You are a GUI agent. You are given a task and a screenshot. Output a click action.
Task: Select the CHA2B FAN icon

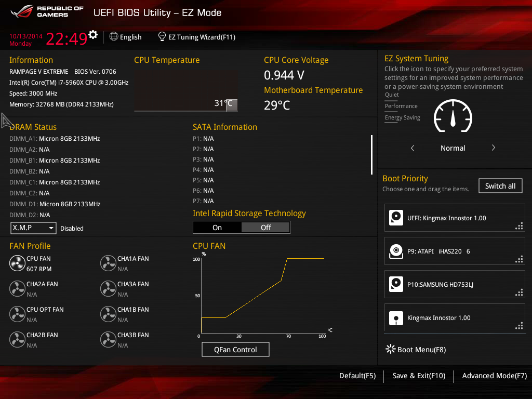17,340
